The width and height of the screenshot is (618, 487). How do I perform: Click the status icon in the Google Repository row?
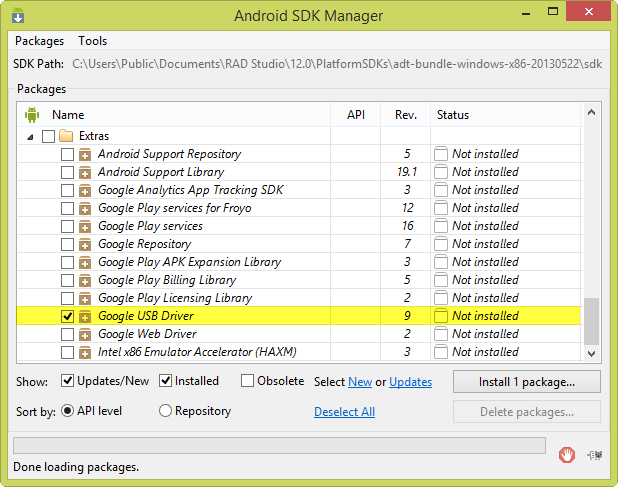pyautogui.click(x=441, y=244)
